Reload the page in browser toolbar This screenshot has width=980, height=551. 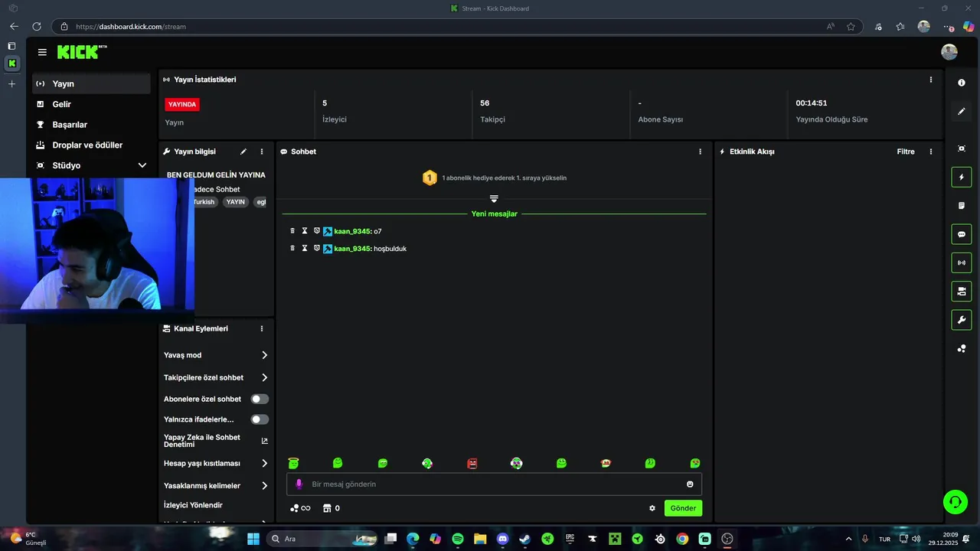click(36, 26)
